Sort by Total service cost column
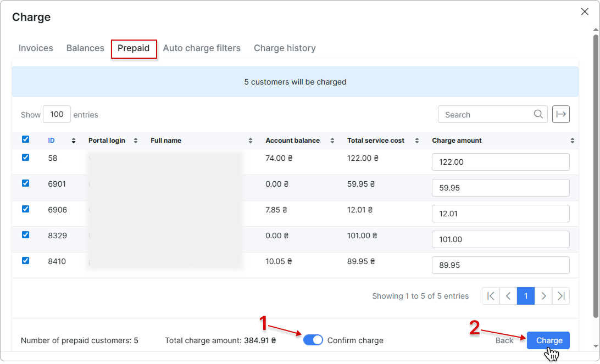 pos(416,141)
